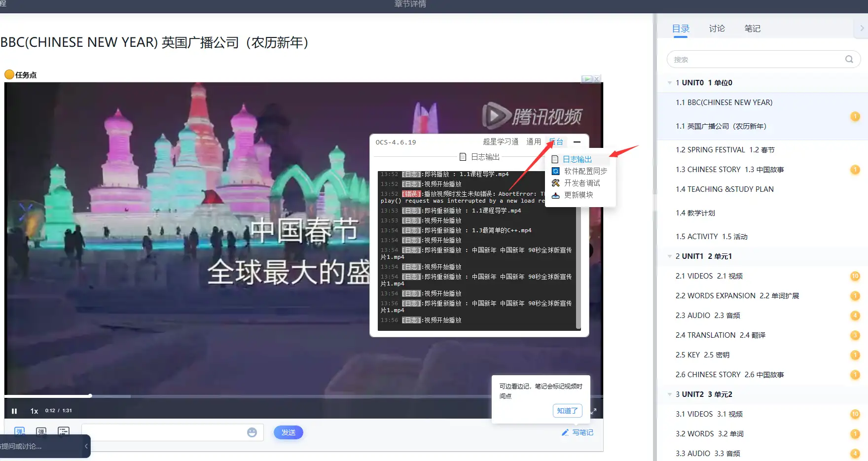The image size is (868, 461).
Task: Collapse the UNIT1 chapter section
Action: click(x=669, y=256)
